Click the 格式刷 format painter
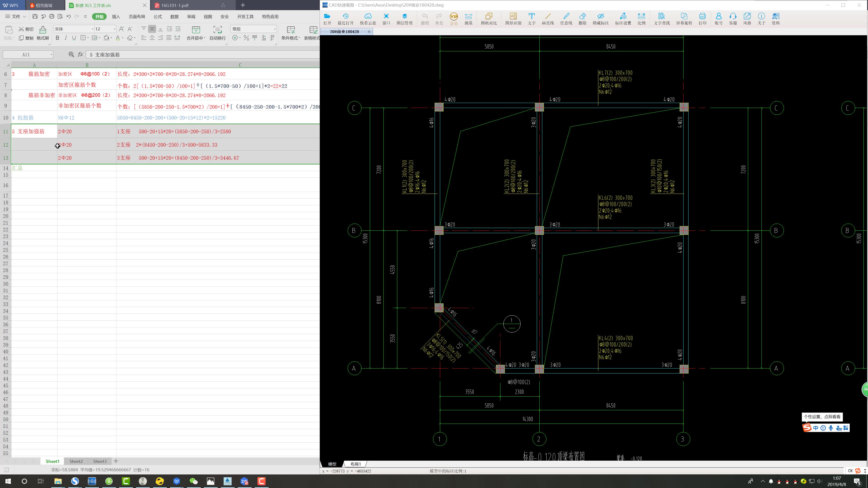This screenshot has height=488, width=868. pyautogui.click(x=42, y=33)
